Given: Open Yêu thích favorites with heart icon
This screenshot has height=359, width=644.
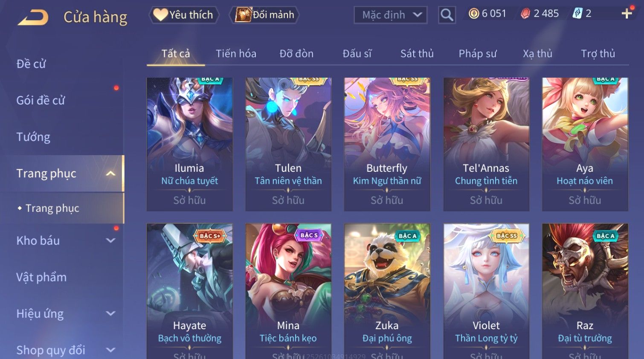Looking at the screenshot, I should coord(184,15).
